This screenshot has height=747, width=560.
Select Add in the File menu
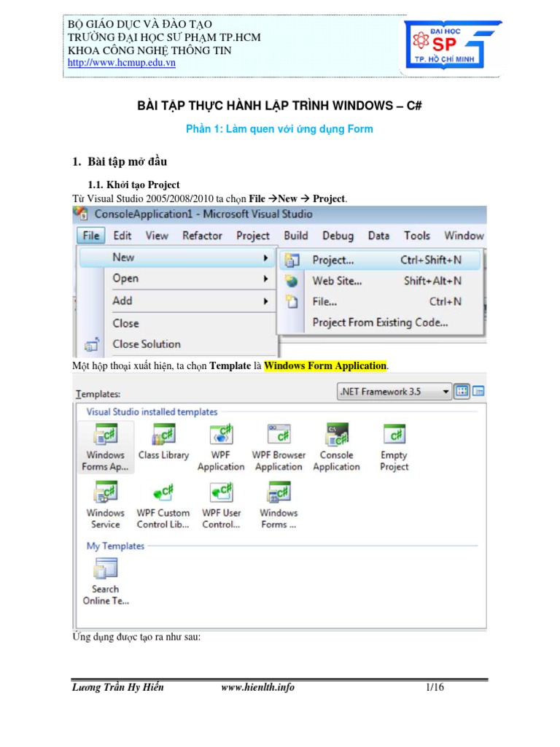[x=176, y=301]
